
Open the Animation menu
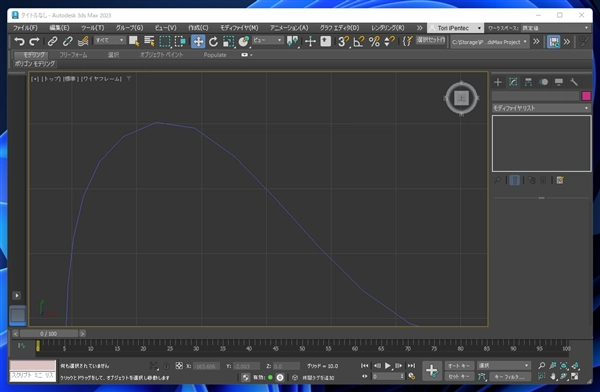[x=289, y=28]
